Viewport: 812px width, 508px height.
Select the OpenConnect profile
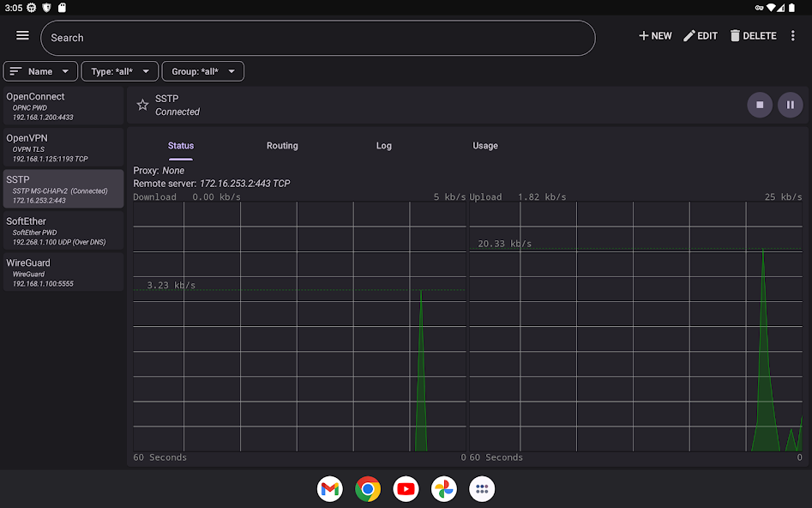click(63, 106)
